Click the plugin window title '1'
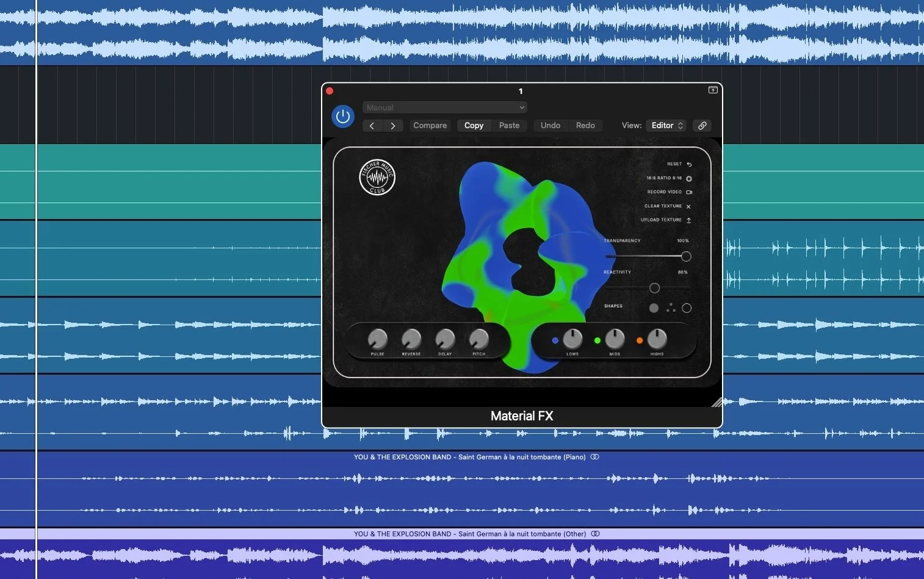The width and height of the screenshot is (924, 579). (521, 91)
